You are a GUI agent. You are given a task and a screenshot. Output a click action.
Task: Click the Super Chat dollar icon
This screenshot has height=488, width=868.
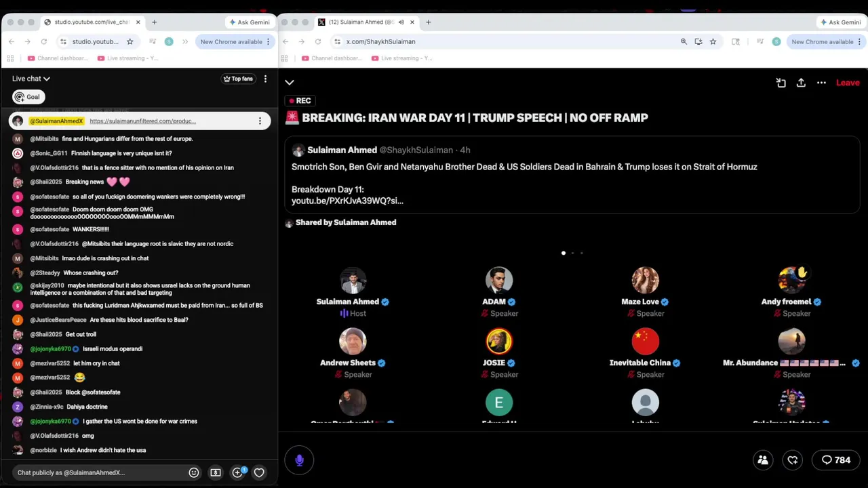click(x=216, y=472)
